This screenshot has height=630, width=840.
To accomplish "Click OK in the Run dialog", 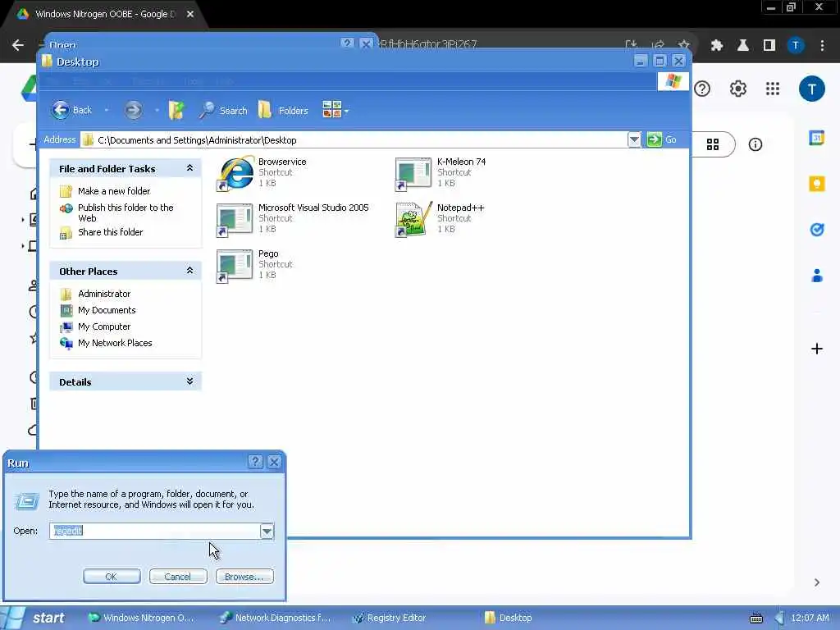I will coord(112,577).
